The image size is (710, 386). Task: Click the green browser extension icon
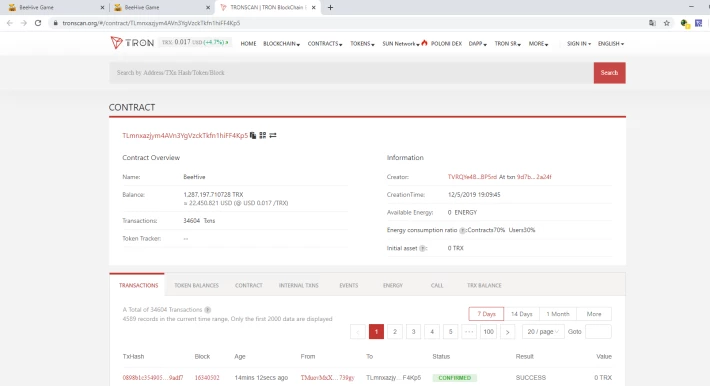(x=685, y=23)
